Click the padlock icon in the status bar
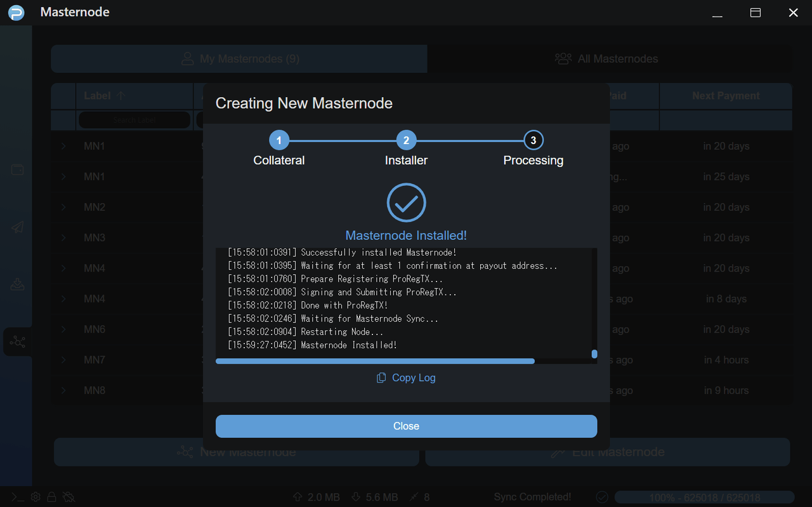This screenshot has height=507, width=812. point(52,497)
